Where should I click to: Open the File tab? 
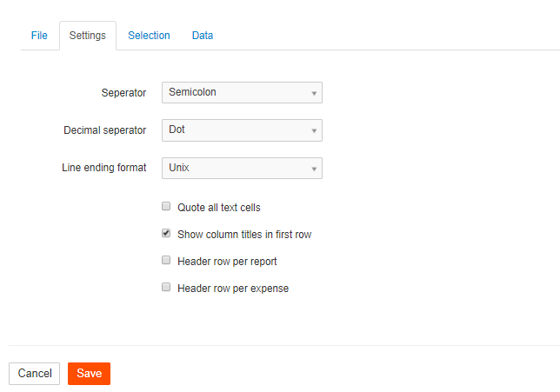tap(39, 36)
